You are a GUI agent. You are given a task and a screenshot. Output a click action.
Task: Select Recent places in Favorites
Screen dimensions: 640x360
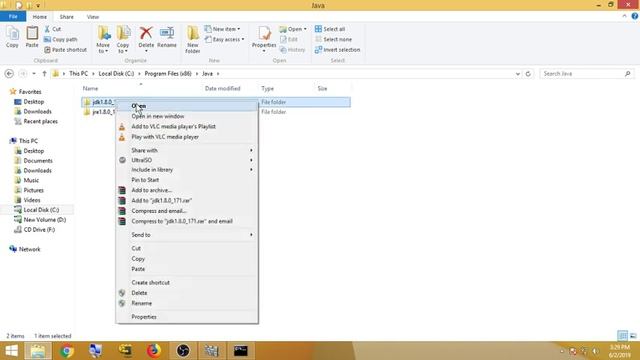40,121
